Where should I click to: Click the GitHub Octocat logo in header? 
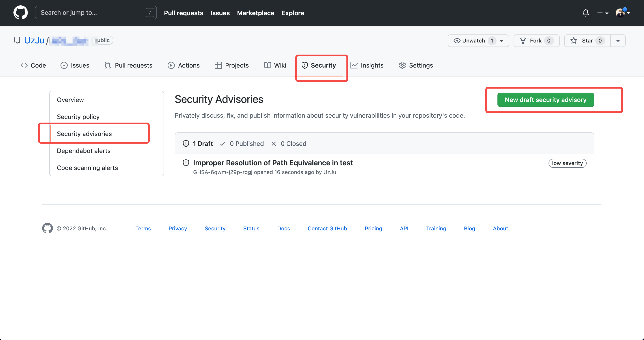coord(20,13)
